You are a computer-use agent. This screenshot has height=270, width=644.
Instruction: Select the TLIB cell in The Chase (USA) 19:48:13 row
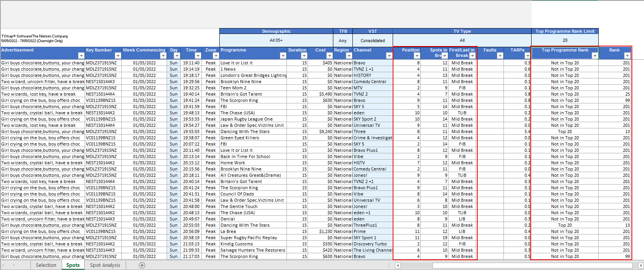point(462,113)
